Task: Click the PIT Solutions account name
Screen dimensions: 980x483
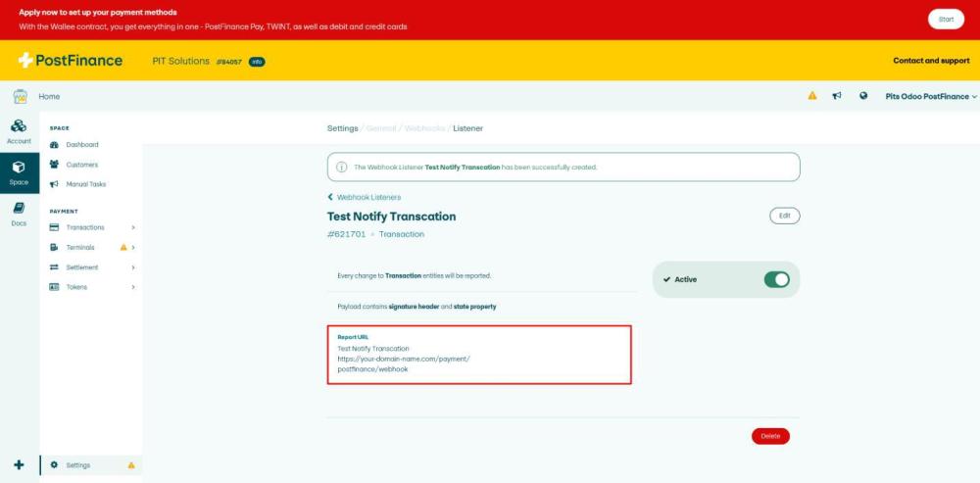Action: 180,61
